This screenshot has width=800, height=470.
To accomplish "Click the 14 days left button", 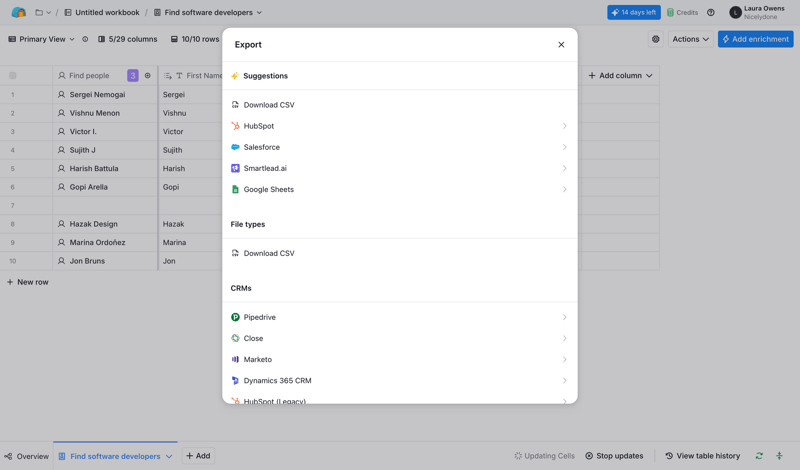I will (x=634, y=12).
